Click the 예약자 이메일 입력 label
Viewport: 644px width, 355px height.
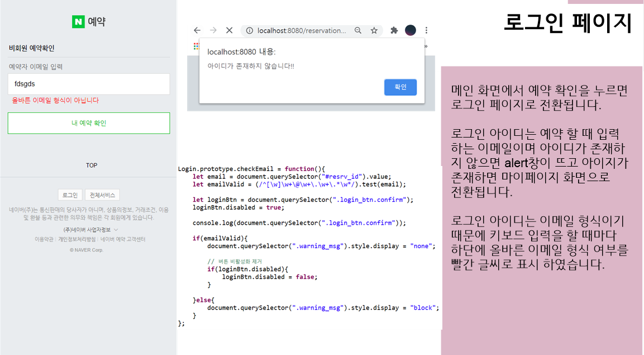[36, 67]
